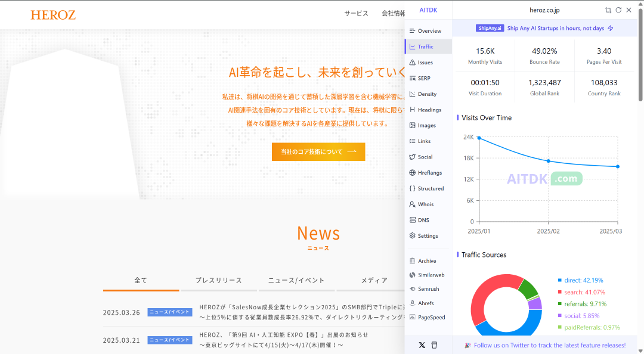Click the crop icon in panel header
Screen dimensions: 644x354
[608, 10]
